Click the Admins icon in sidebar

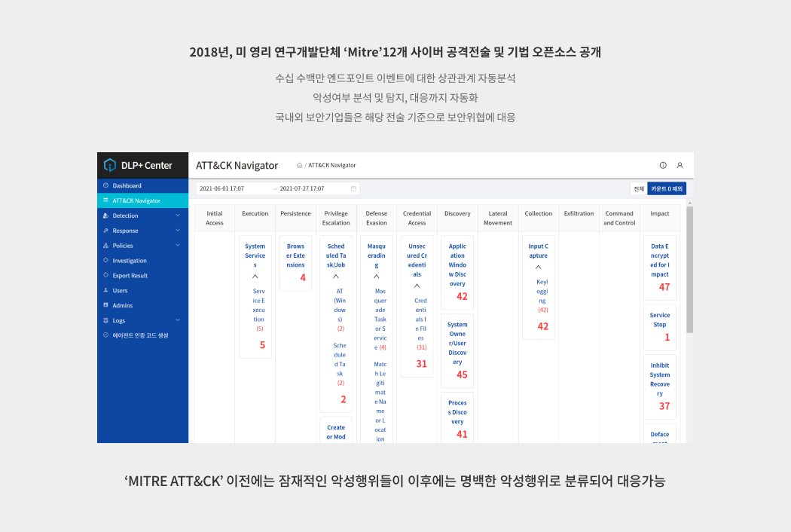105,305
